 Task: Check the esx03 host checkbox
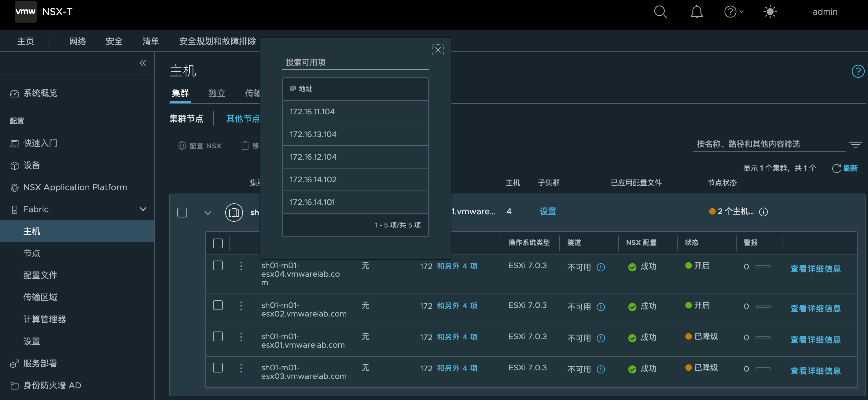[x=218, y=368]
